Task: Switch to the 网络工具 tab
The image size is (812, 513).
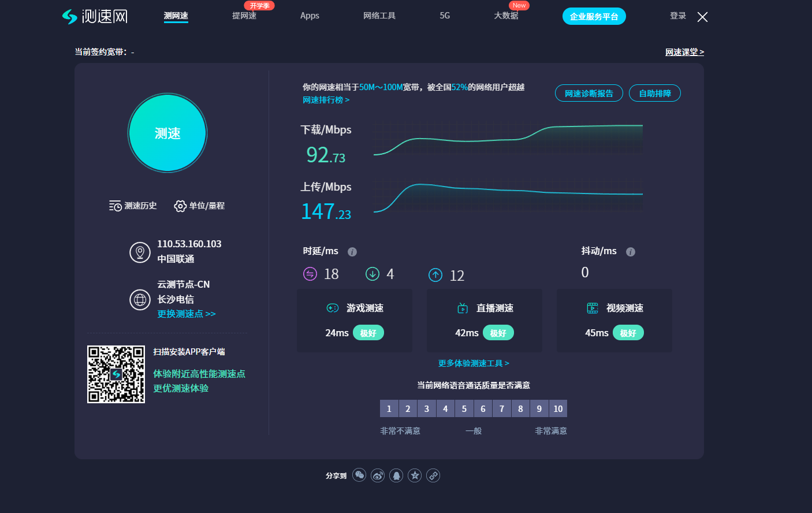Action: point(379,16)
